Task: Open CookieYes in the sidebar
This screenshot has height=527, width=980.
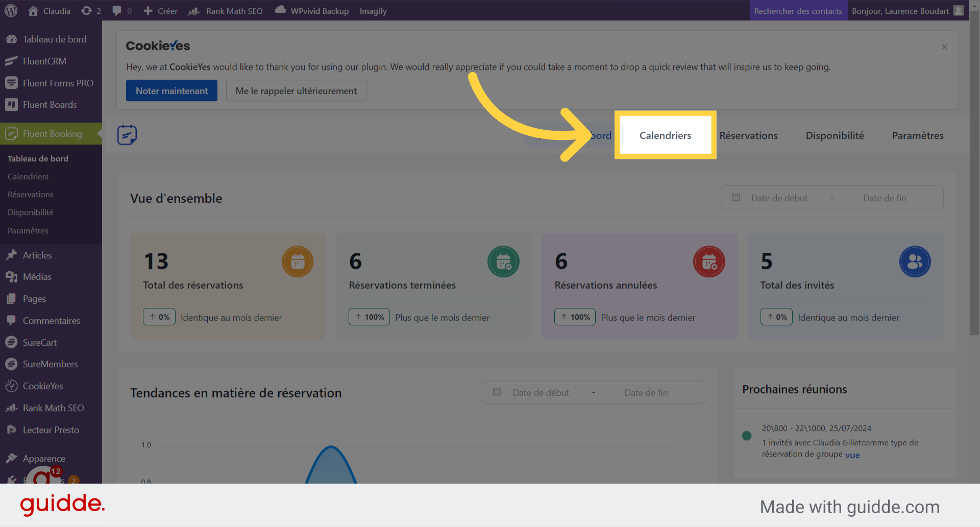Action: tap(51, 386)
